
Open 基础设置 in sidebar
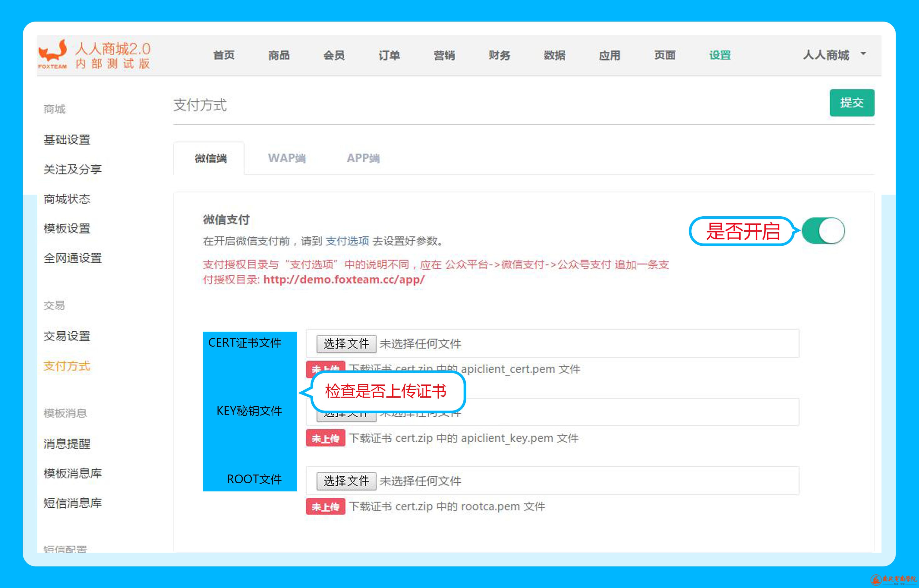[x=67, y=140]
